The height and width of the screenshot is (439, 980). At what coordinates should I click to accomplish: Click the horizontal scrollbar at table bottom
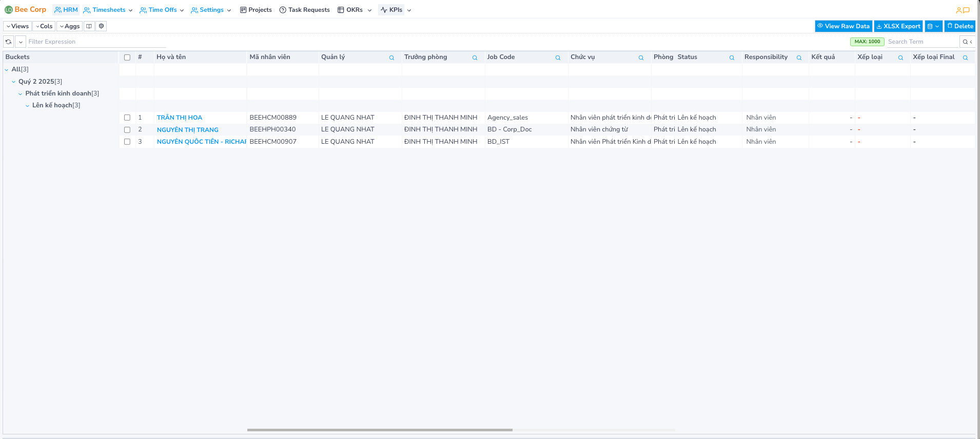[x=380, y=430]
